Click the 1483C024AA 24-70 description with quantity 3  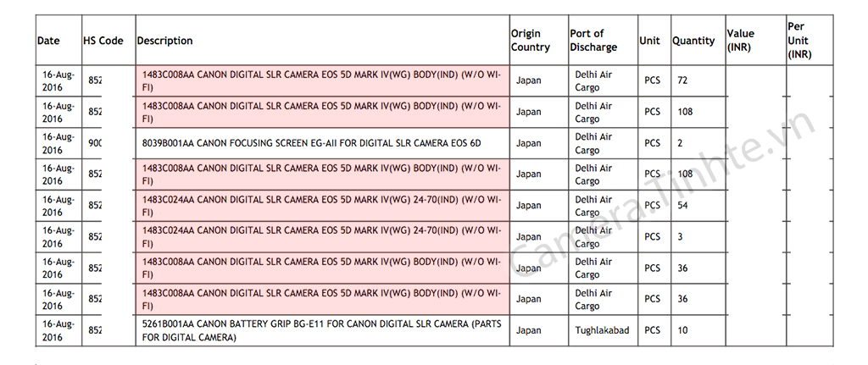click(322, 236)
